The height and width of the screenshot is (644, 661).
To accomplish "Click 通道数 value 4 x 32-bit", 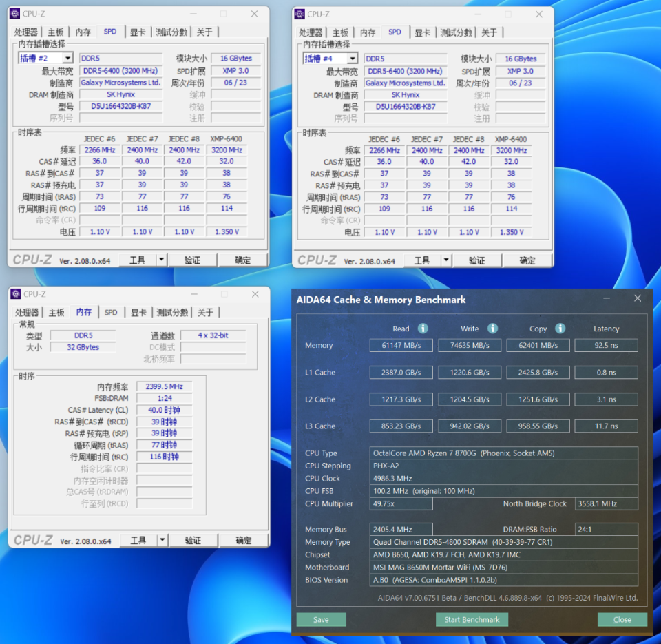I will [x=213, y=335].
